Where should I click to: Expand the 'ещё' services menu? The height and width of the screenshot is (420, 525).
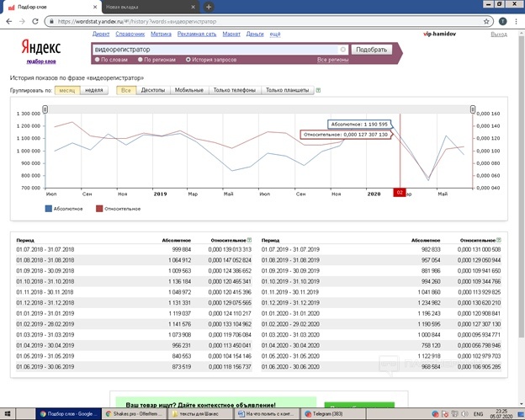coord(274,35)
